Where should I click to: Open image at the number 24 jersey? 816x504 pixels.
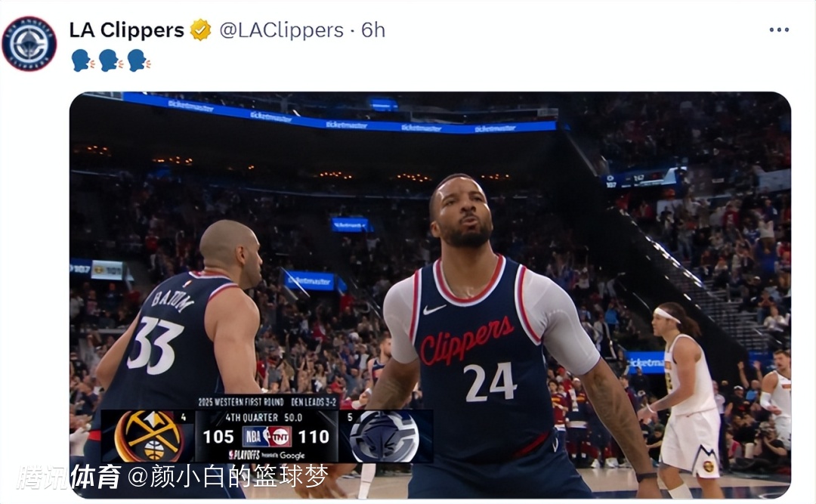pyautogui.click(x=490, y=382)
